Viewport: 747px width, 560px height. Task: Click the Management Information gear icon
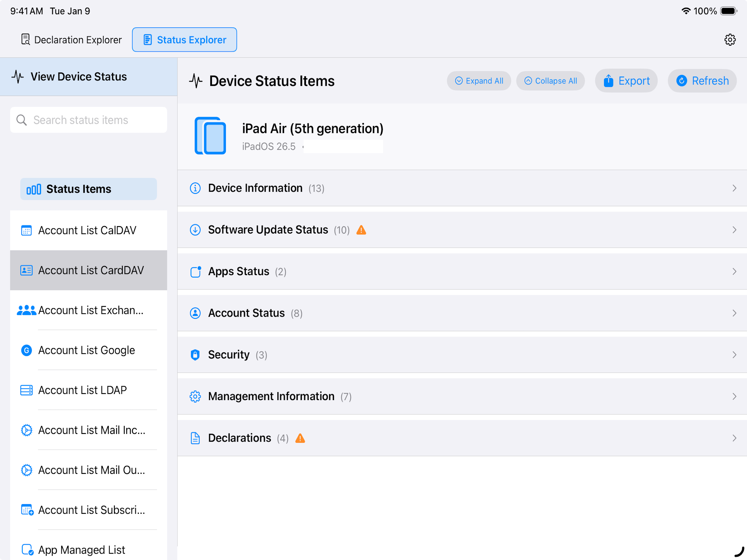pos(195,396)
